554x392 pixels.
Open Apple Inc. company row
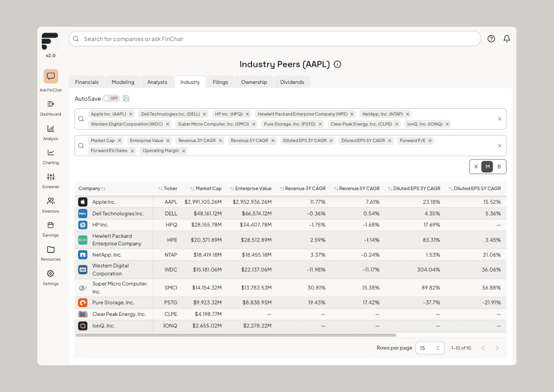[290, 202]
